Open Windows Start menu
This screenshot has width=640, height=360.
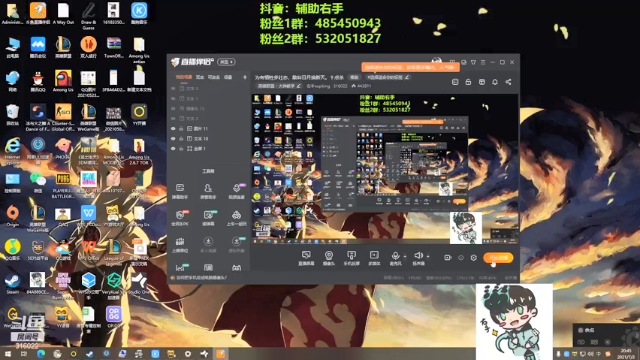pos(7,354)
